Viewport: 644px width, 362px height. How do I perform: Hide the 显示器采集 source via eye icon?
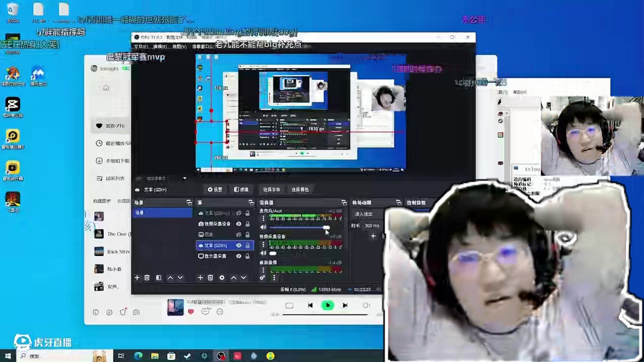(x=239, y=256)
